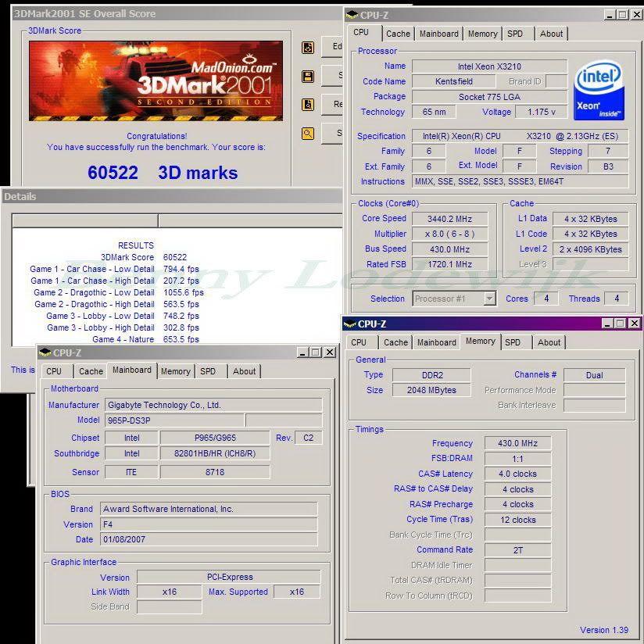This screenshot has height=644, width=644.
Task: Click the 'Game 2 - Dragothic - Low Detail' result row
Action: [x=119, y=292]
